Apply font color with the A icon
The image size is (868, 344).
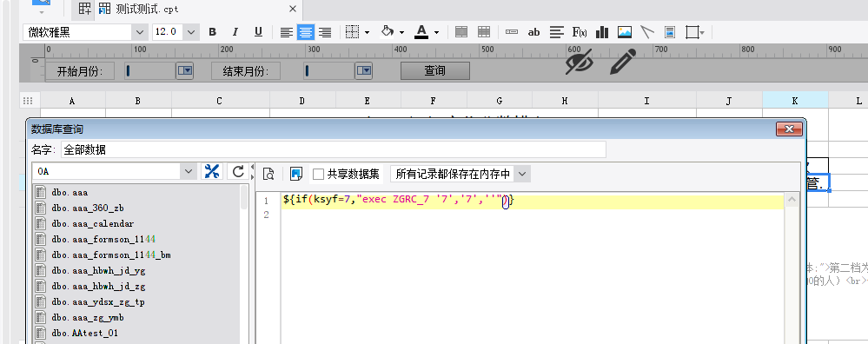tap(421, 32)
